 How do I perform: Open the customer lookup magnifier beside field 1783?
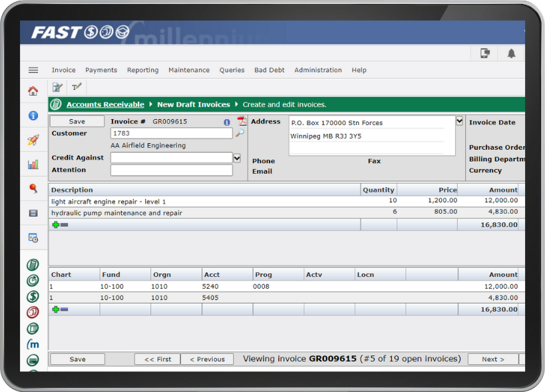(240, 132)
